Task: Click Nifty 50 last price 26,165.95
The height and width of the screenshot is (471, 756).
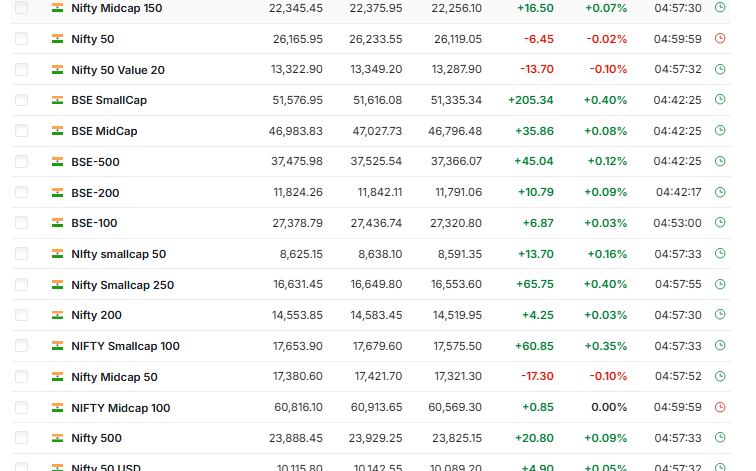Action: [x=297, y=39]
